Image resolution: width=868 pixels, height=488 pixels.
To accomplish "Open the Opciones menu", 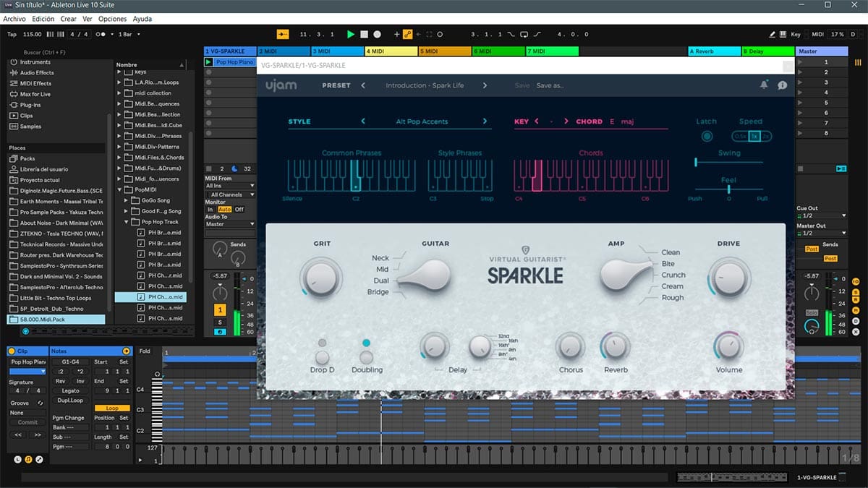I will tap(112, 19).
